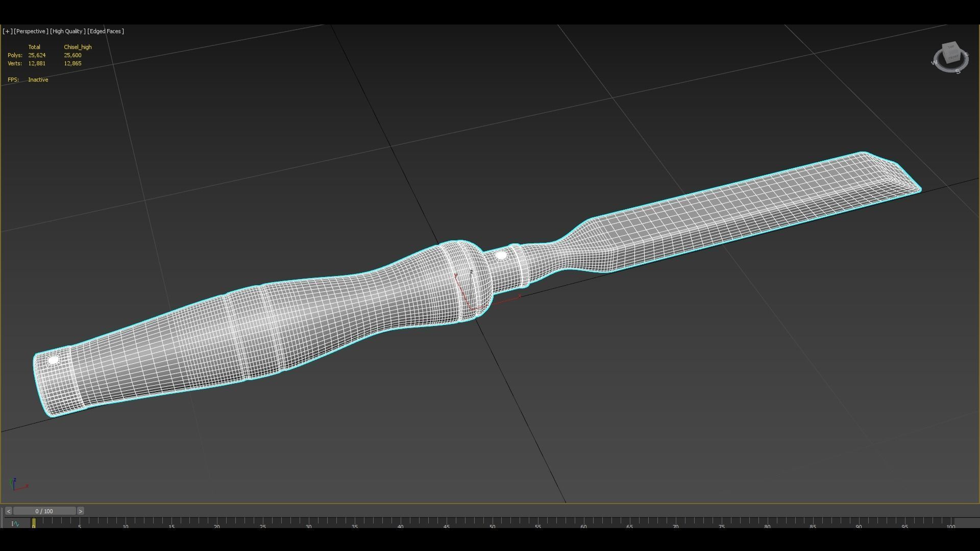Step to previous frame with left arrow

(9, 511)
